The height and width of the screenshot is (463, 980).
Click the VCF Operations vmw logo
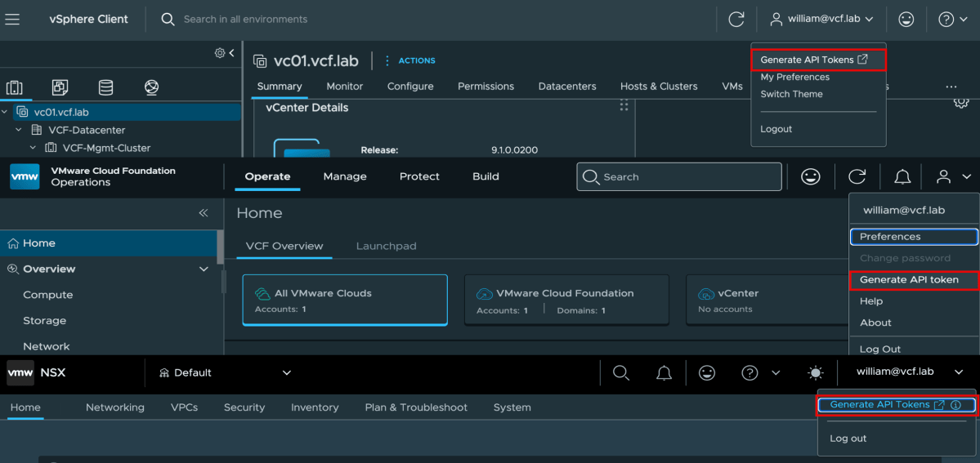(25, 177)
